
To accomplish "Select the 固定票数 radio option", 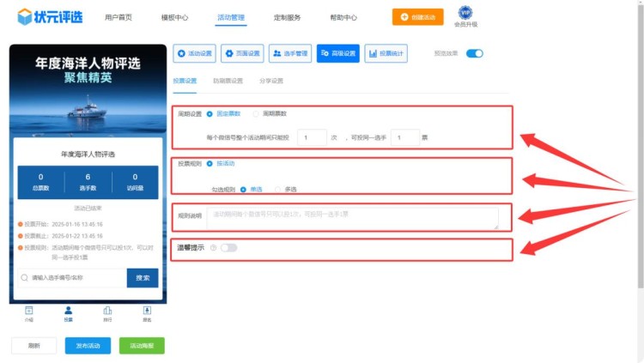I will click(210, 113).
